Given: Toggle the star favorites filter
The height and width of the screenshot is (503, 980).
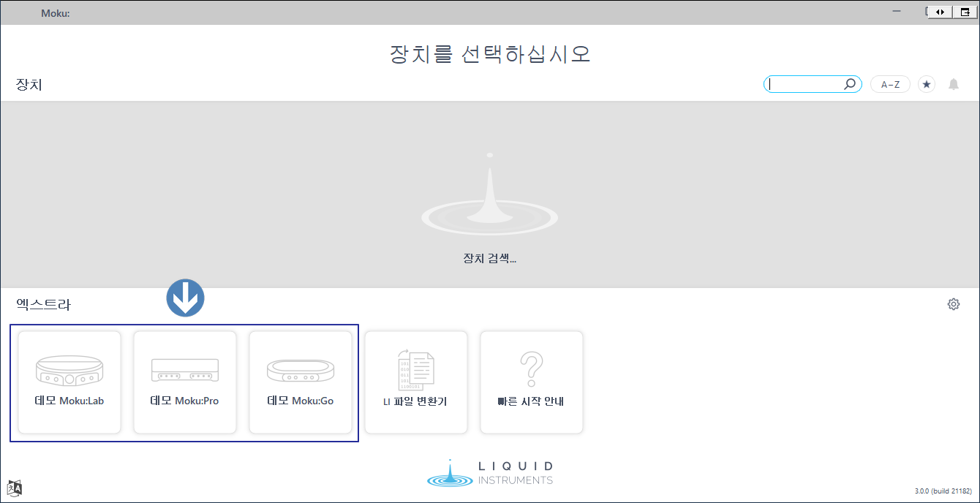Looking at the screenshot, I should (x=927, y=85).
